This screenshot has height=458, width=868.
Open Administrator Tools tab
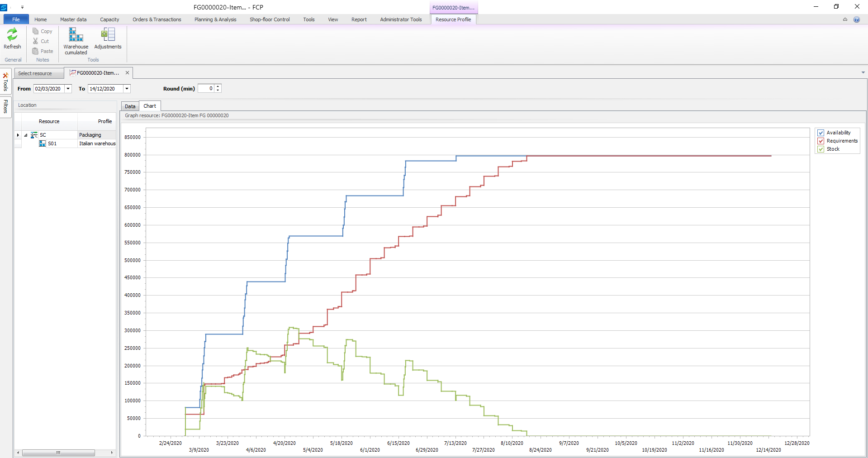[x=401, y=19]
